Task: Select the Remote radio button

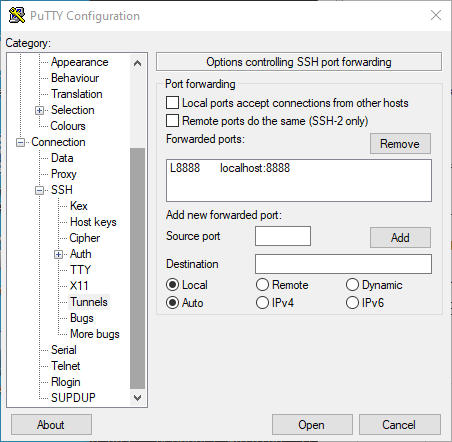Action: pyautogui.click(x=262, y=285)
